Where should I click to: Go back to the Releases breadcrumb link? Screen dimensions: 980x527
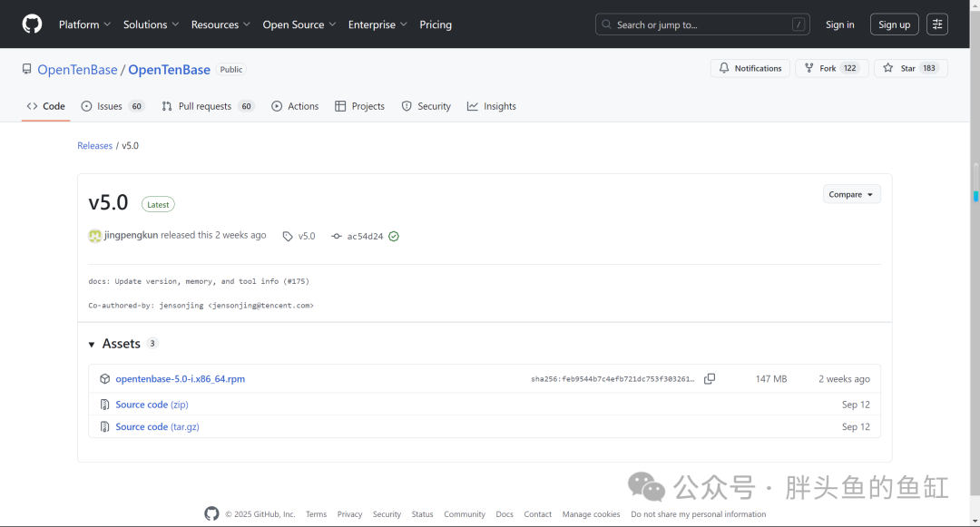pos(95,145)
